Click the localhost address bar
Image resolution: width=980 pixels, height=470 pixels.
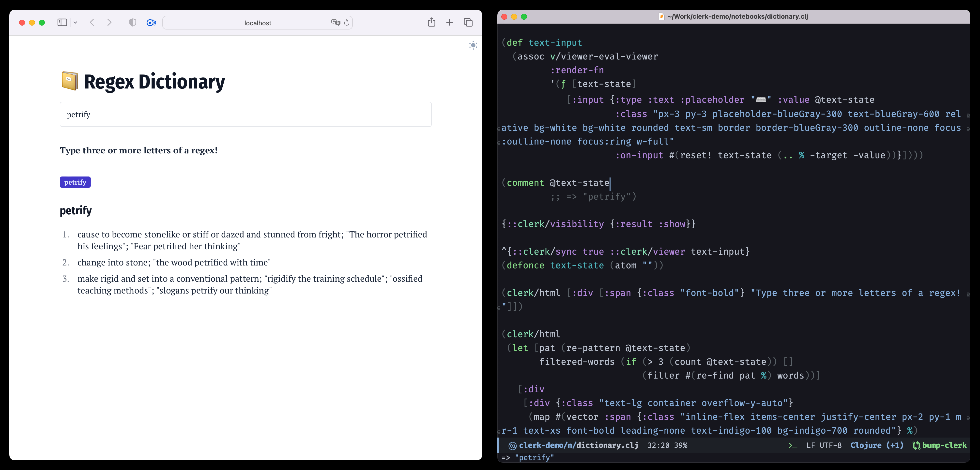pos(258,23)
